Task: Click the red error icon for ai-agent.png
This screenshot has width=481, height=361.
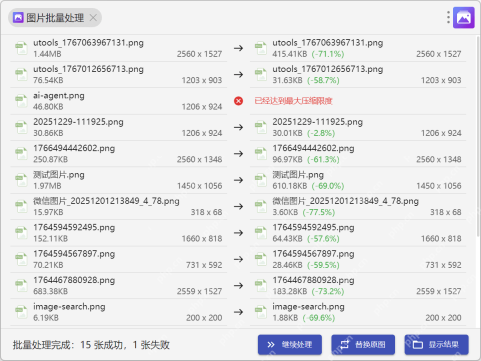Action: pyautogui.click(x=238, y=101)
